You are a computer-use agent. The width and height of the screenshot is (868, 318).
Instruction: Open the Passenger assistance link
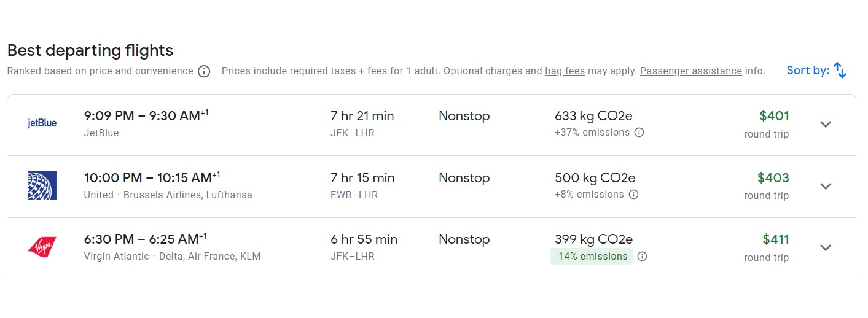tap(690, 71)
